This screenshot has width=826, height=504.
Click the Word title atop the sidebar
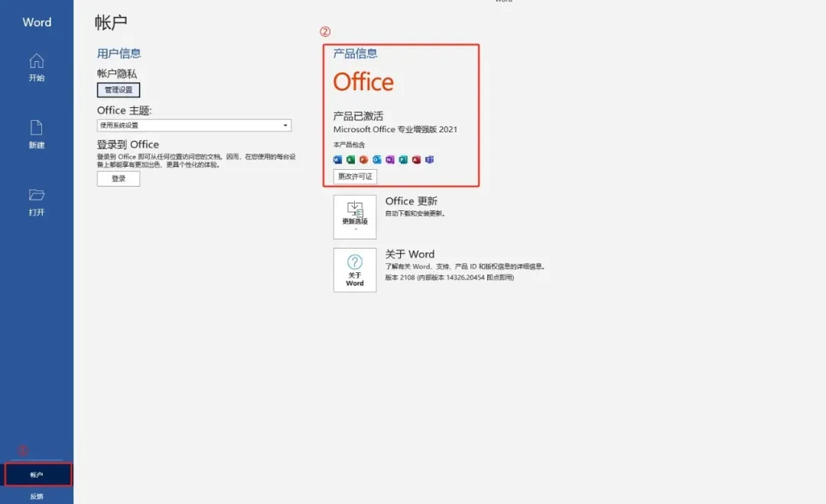(37, 22)
